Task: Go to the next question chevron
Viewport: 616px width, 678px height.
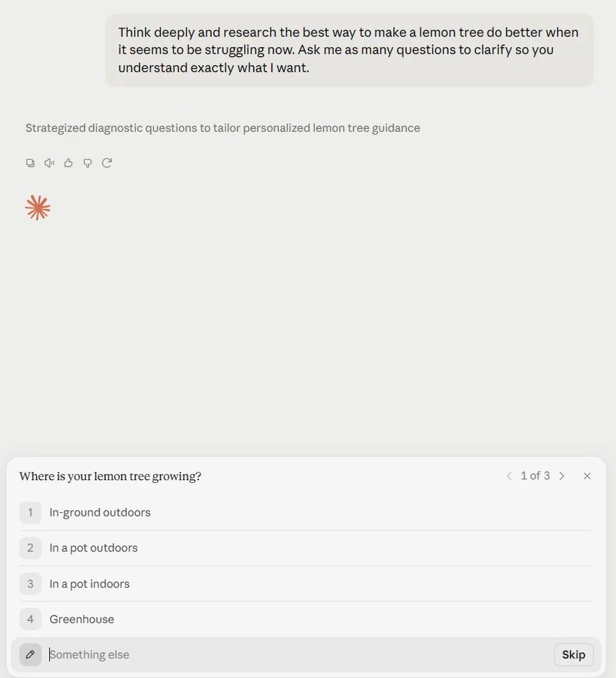Action: tap(562, 476)
